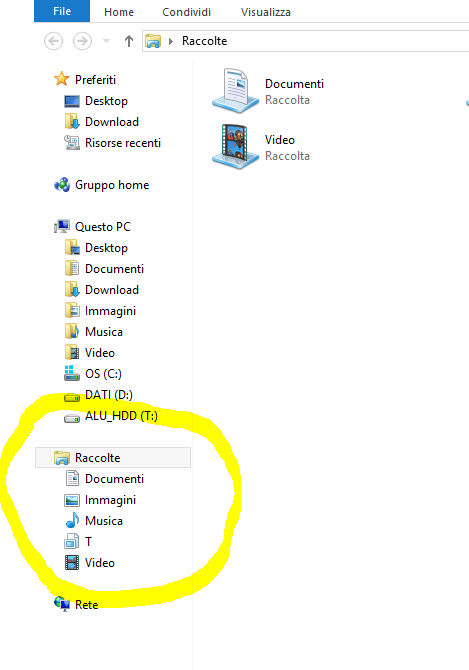Click Musica note icon under Raccolte
The image size is (469, 670).
[x=72, y=520]
